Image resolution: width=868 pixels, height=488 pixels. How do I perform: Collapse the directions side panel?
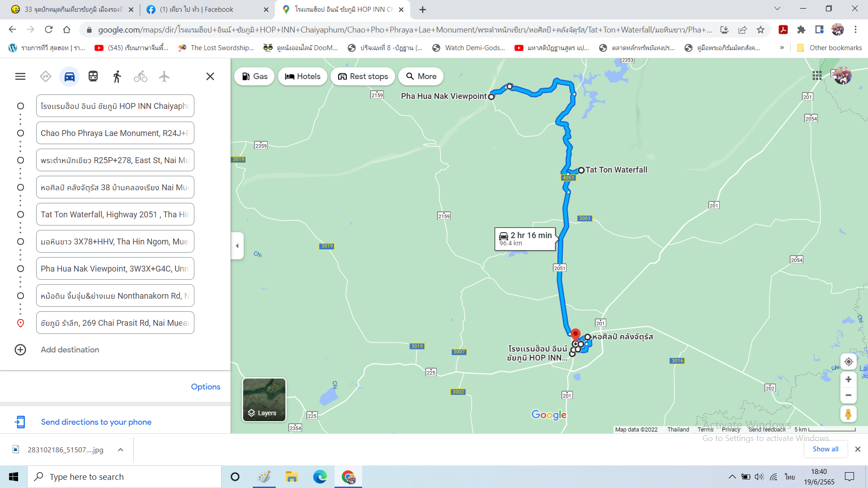pos(237,246)
